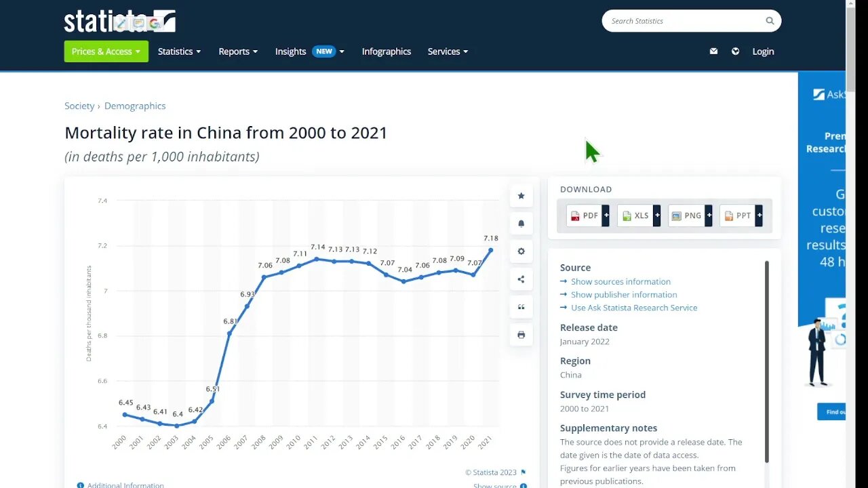868x488 pixels.
Task: Go to Society breadcrumb
Action: pos(79,106)
